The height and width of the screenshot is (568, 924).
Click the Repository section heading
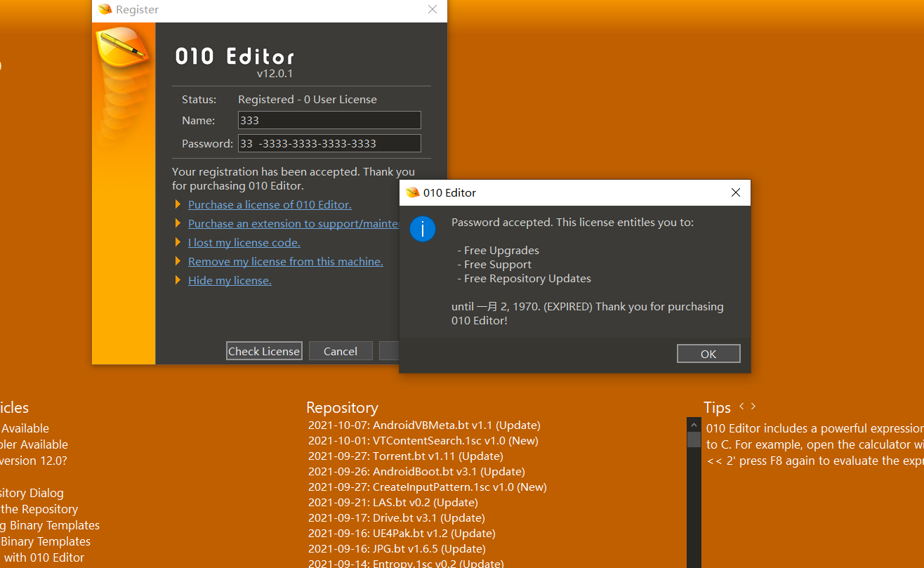click(342, 408)
